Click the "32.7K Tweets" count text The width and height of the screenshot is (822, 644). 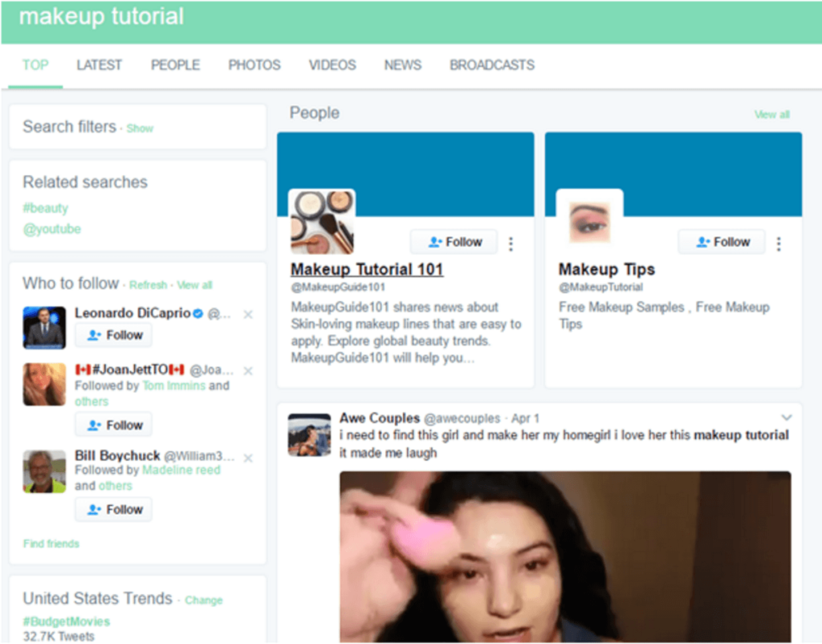pos(59,636)
